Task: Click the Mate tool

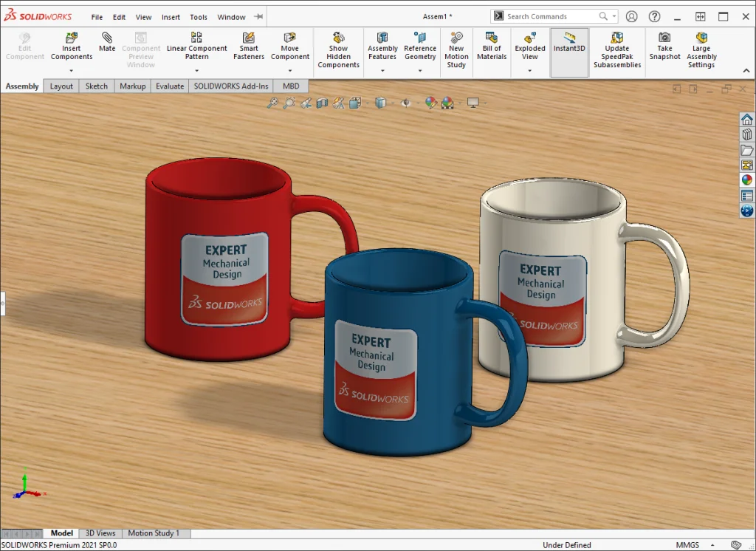Action: (107, 42)
